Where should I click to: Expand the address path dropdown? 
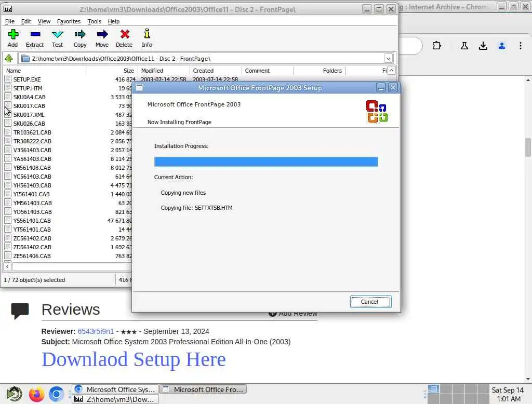(388, 58)
